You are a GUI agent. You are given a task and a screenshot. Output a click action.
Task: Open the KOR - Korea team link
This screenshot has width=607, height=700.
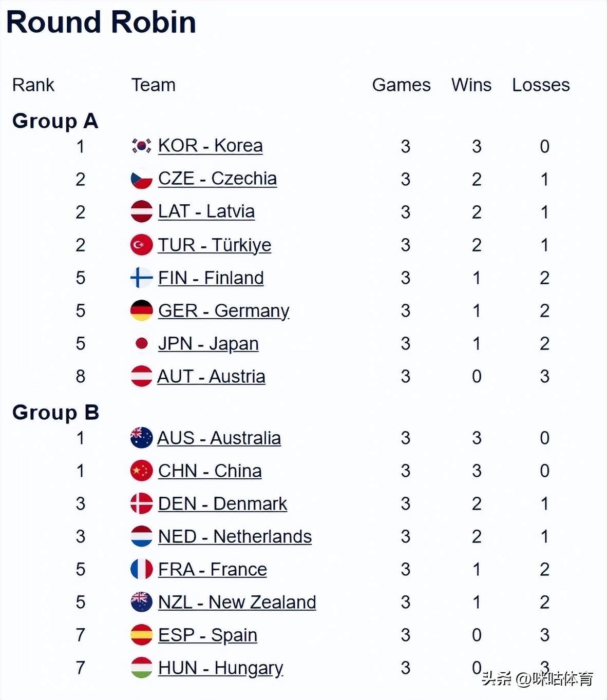click(x=210, y=146)
